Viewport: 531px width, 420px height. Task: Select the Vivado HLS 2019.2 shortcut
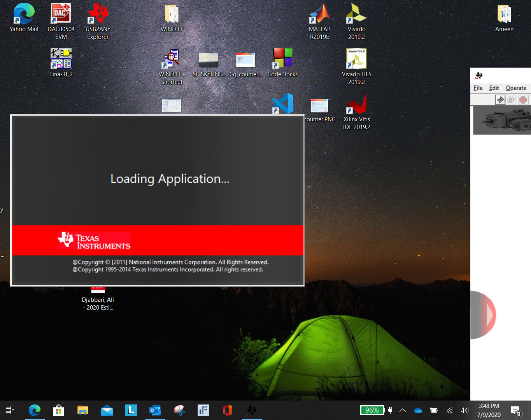pos(356,66)
